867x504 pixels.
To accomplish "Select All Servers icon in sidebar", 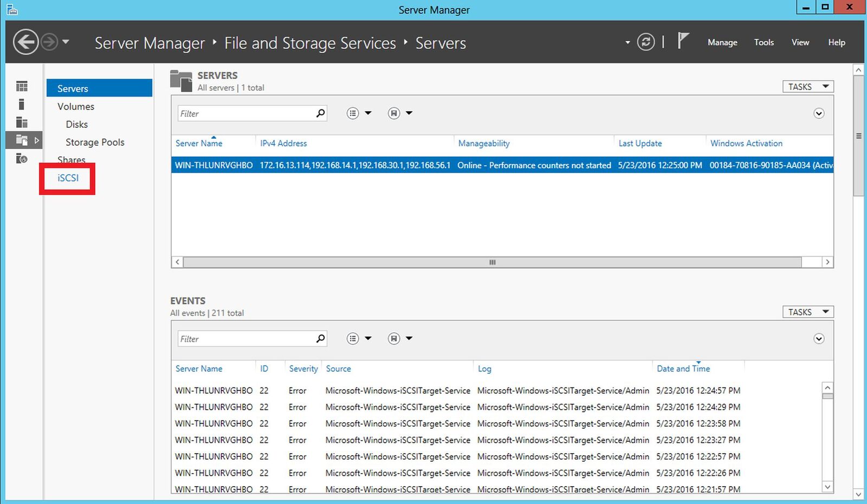I will pos(22,122).
